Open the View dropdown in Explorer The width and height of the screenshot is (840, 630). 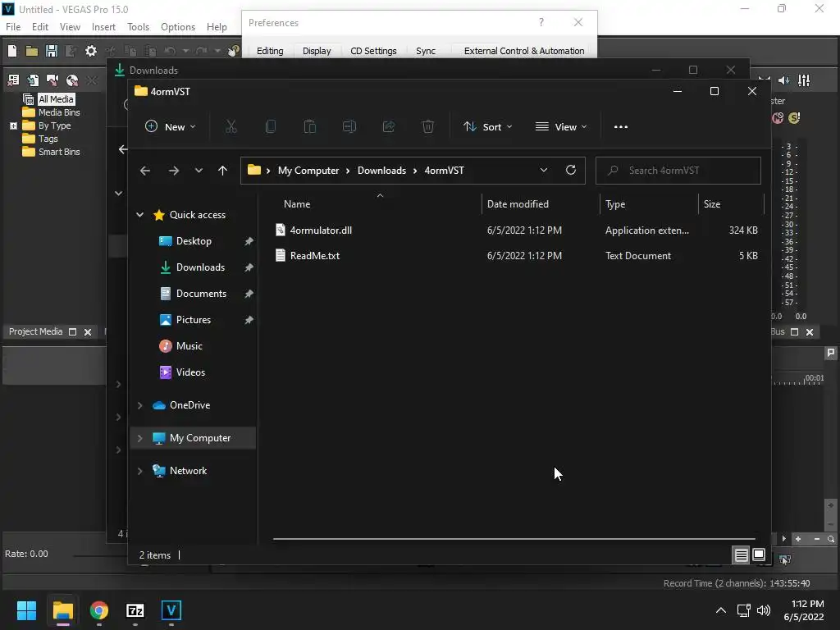point(561,127)
